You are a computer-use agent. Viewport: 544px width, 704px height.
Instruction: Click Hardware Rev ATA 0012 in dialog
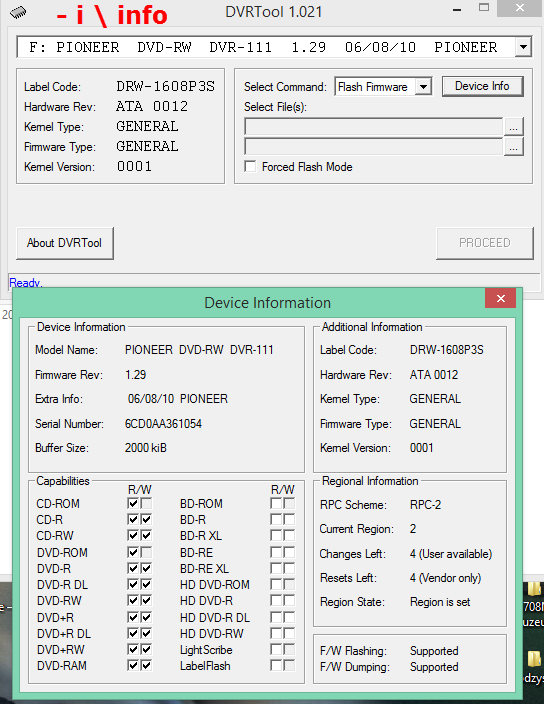pyautogui.click(x=434, y=375)
